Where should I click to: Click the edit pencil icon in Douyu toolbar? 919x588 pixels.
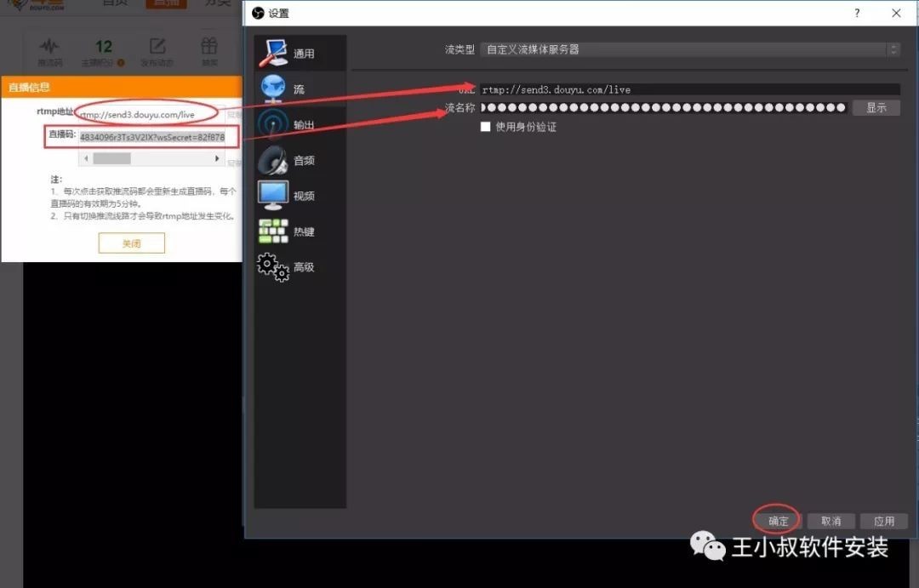(157, 46)
